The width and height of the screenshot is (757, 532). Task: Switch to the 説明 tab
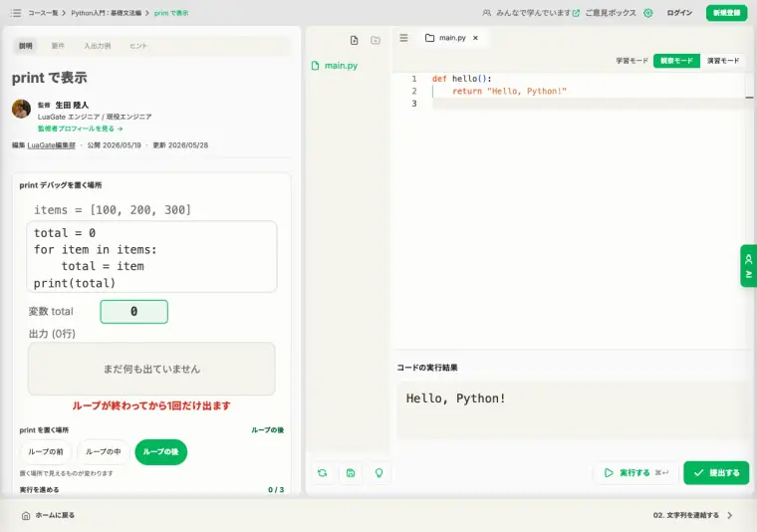click(26, 46)
